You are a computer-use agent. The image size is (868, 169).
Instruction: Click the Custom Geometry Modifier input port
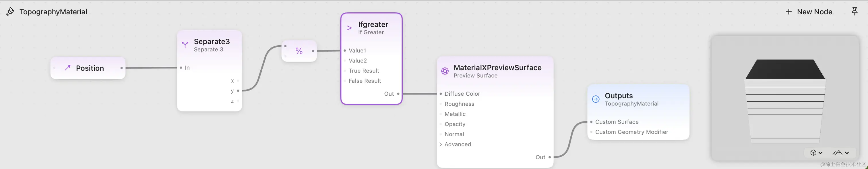(x=591, y=132)
